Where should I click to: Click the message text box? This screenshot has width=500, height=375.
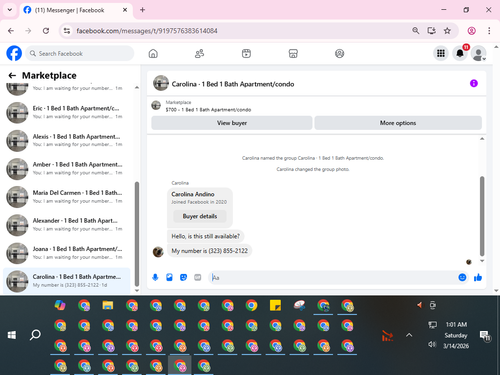click(333, 278)
